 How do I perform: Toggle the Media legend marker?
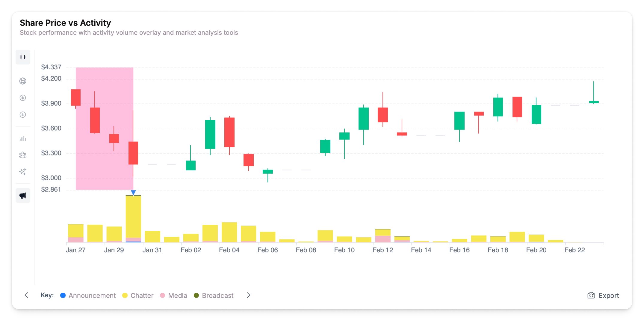pos(162,295)
